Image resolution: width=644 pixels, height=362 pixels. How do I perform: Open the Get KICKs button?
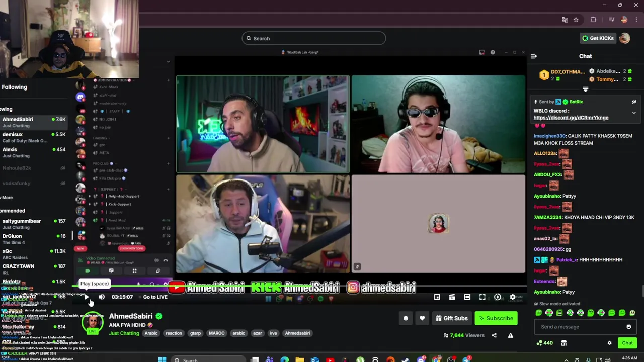[598, 38]
